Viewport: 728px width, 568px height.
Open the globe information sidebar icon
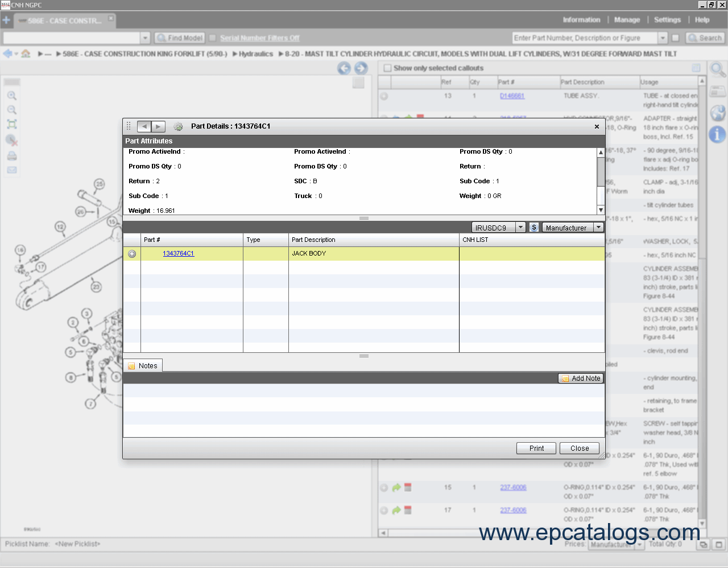(718, 113)
